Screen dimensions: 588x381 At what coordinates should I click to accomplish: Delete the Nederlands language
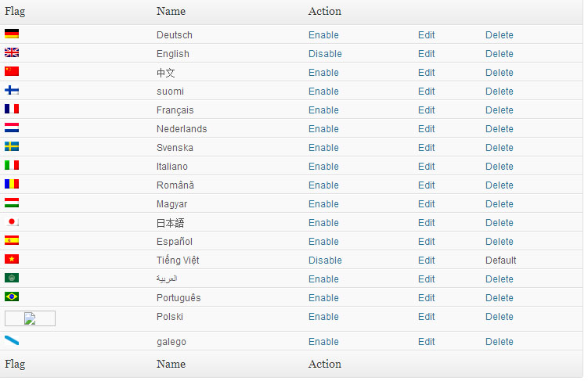click(499, 129)
